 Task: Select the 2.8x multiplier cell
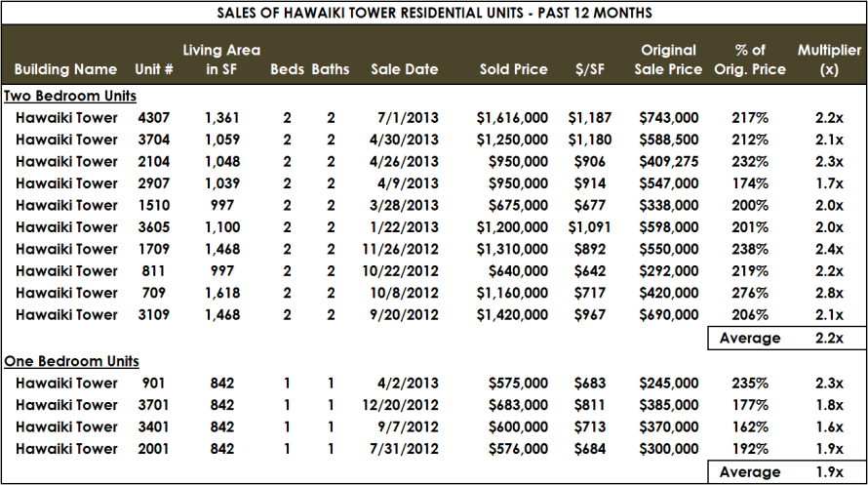click(x=830, y=294)
